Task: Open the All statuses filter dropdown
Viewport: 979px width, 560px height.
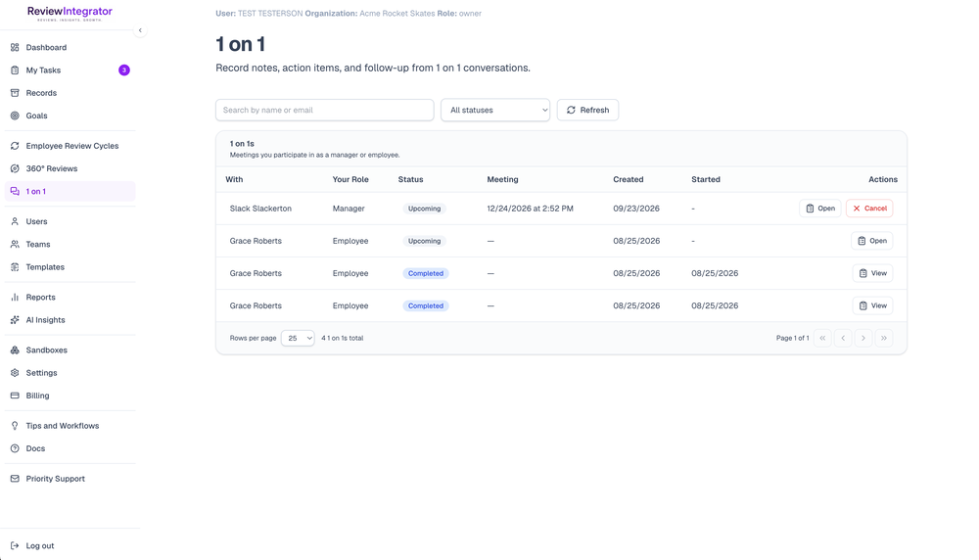Action: coord(495,110)
